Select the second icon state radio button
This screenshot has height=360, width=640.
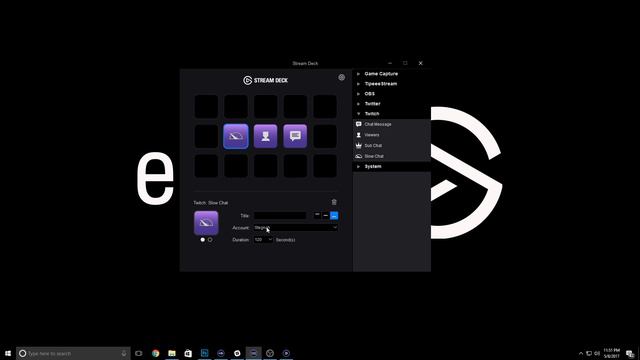[210, 240]
